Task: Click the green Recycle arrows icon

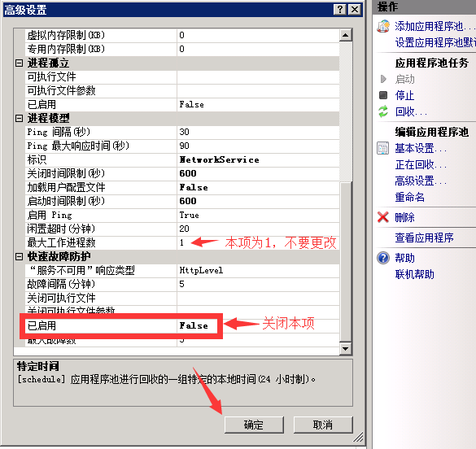Action: point(383,111)
